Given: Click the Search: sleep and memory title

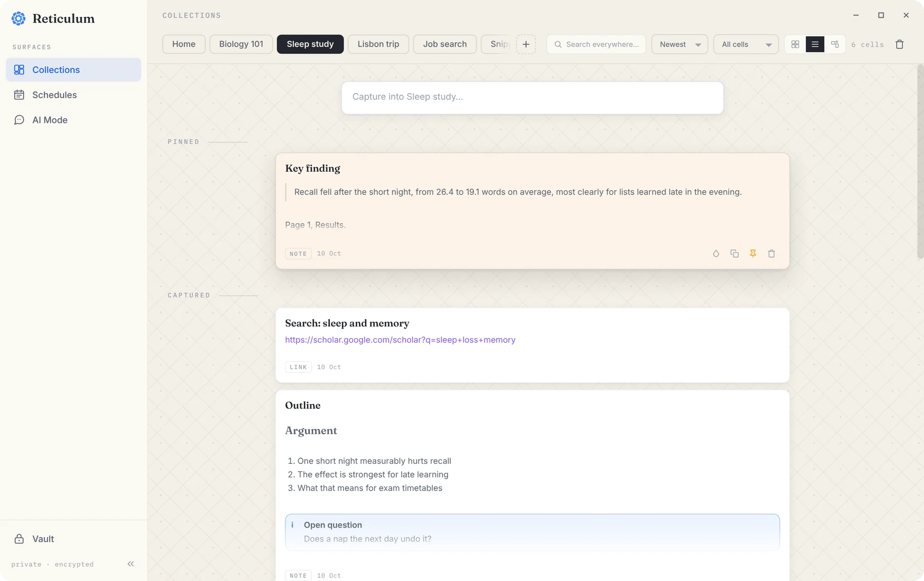Looking at the screenshot, I should 347,323.
